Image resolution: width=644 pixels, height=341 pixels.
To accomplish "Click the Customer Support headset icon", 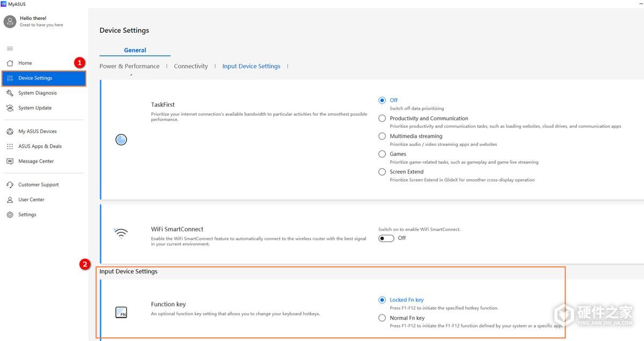I will (x=10, y=185).
